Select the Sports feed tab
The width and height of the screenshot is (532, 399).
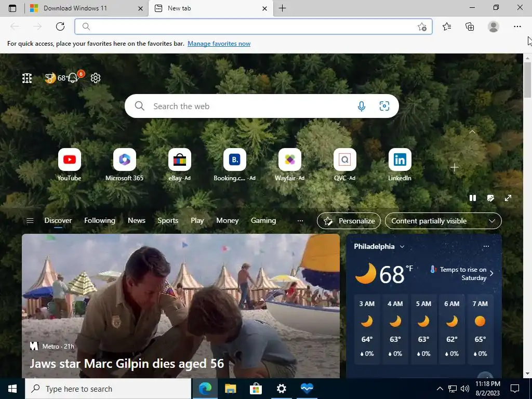point(168,220)
